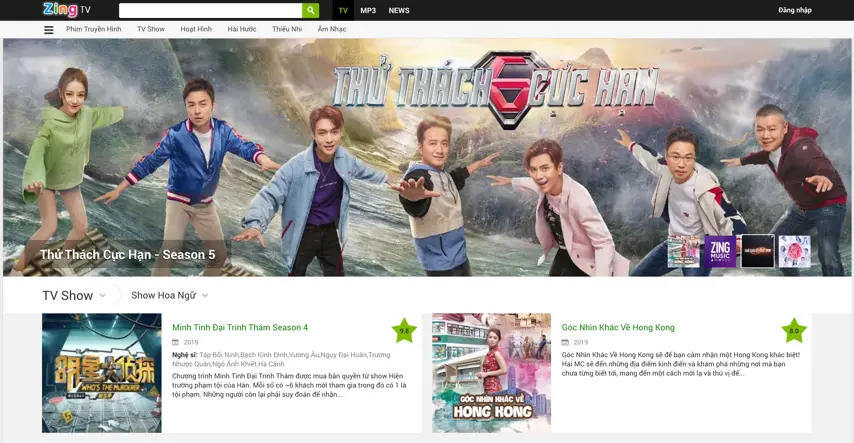Select the dark third banner thumbnail

(758, 251)
